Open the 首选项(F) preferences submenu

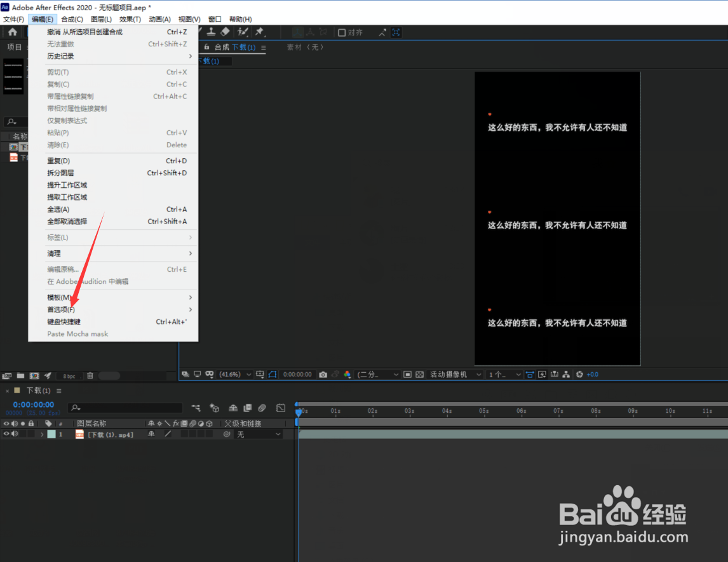[x=120, y=309]
